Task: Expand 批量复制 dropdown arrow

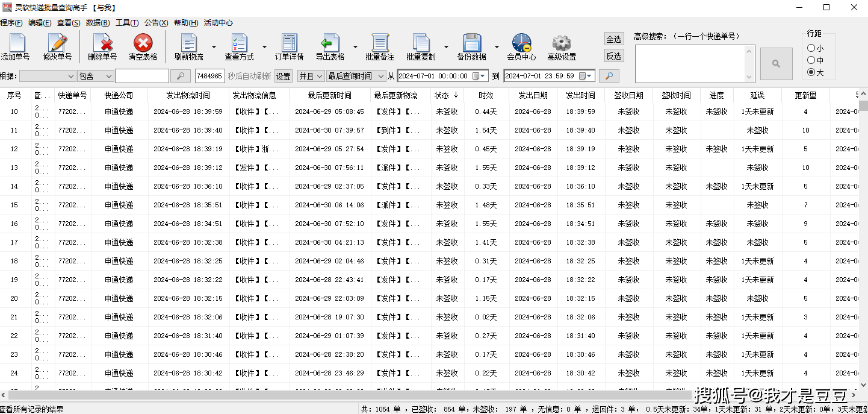Action: (x=446, y=46)
